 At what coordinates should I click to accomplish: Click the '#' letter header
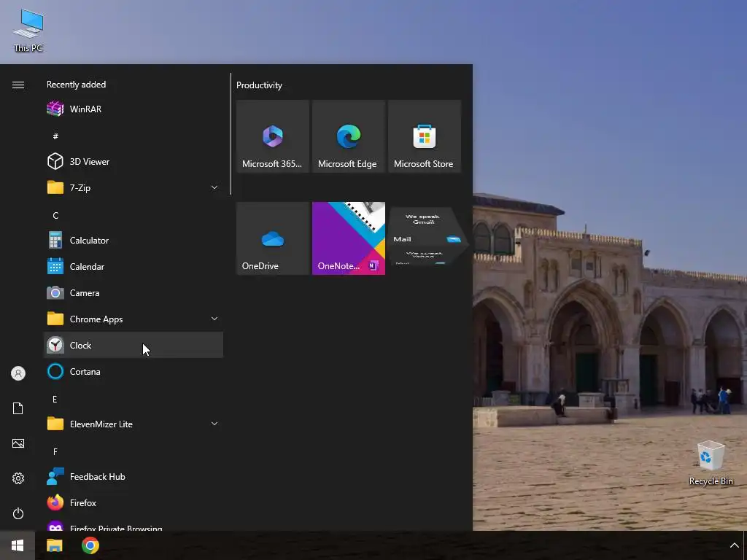[x=55, y=136]
